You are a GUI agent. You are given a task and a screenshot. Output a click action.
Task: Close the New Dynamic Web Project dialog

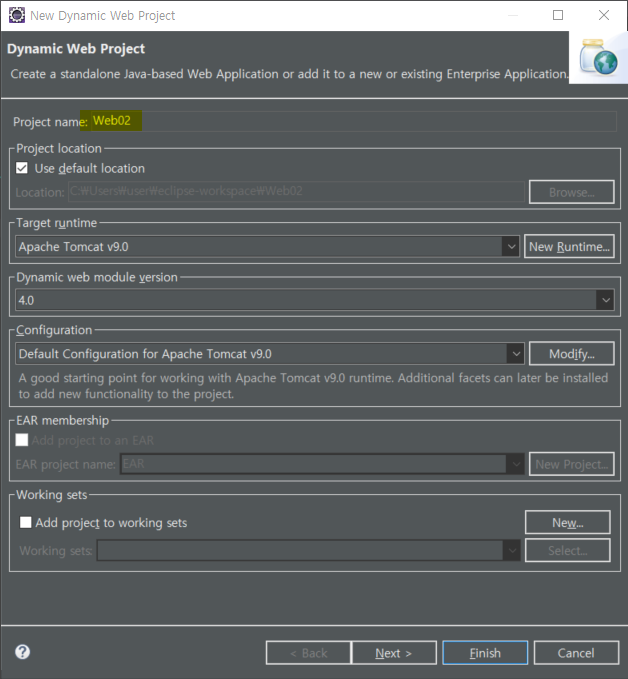[604, 15]
